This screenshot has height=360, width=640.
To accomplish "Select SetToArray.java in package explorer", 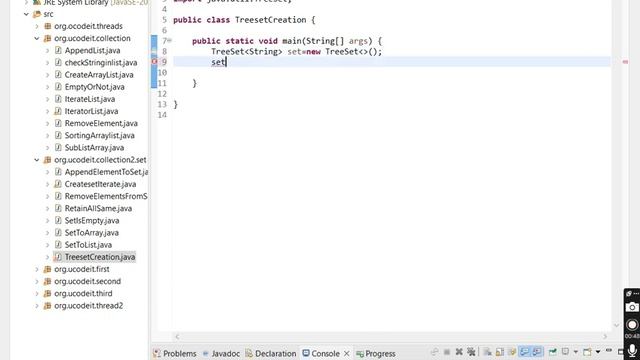I will coord(92,233).
